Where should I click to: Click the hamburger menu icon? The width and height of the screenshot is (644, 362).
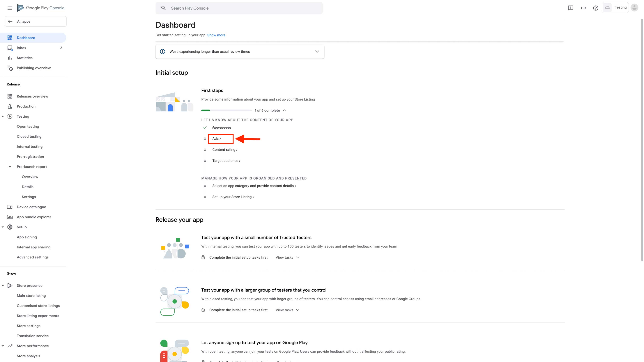click(10, 8)
